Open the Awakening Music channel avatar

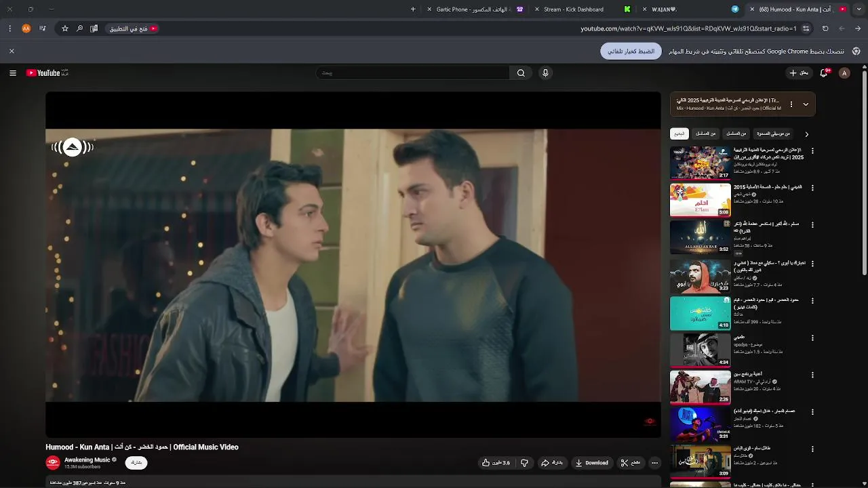53,463
